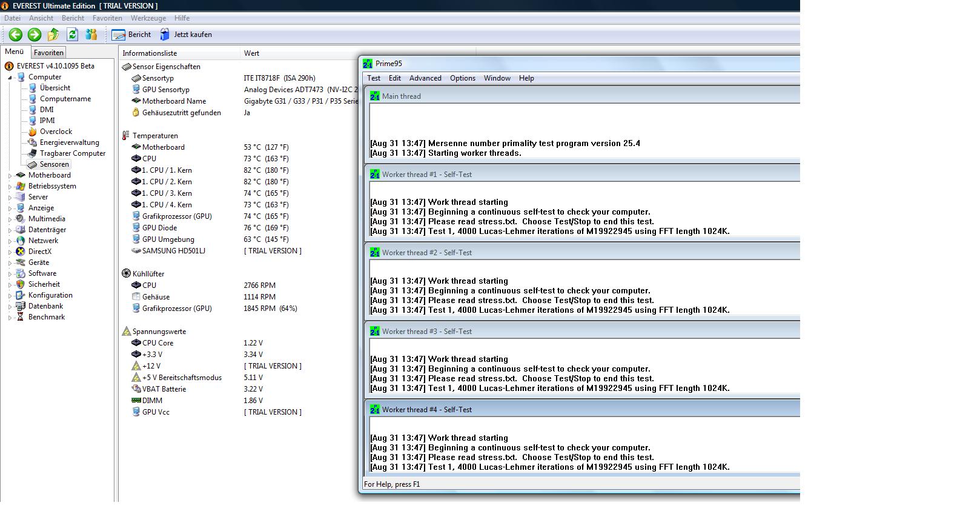Select the Motherboard Name row
This screenshot has width=980, height=531.
(x=238, y=101)
